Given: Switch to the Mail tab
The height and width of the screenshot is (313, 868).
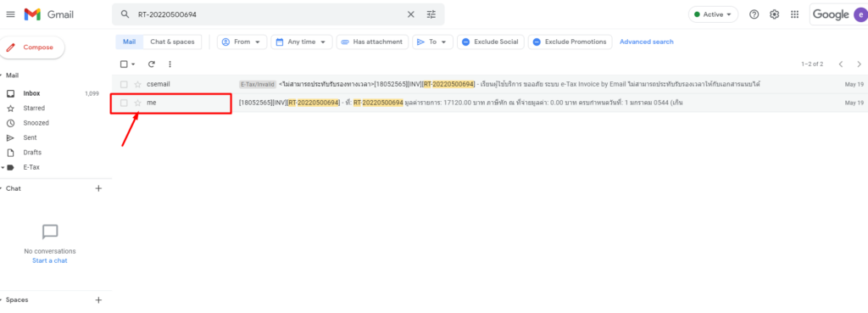Looking at the screenshot, I should (129, 42).
